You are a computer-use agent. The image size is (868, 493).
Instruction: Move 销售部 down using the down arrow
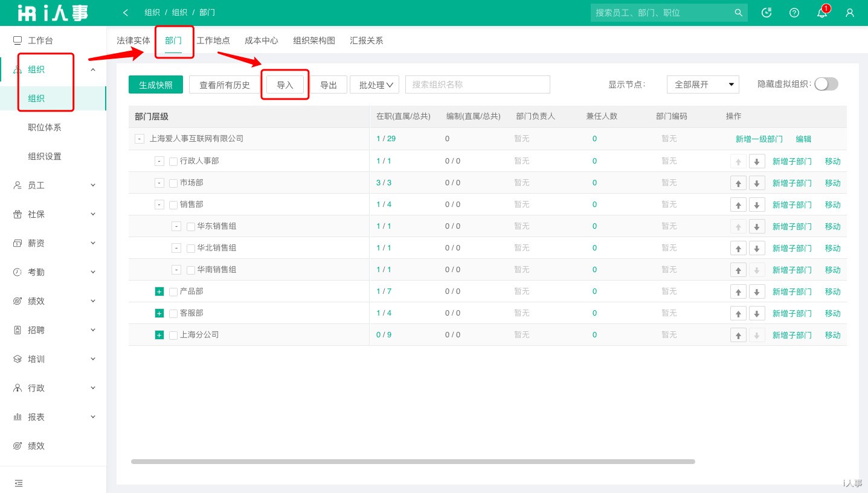coord(757,204)
